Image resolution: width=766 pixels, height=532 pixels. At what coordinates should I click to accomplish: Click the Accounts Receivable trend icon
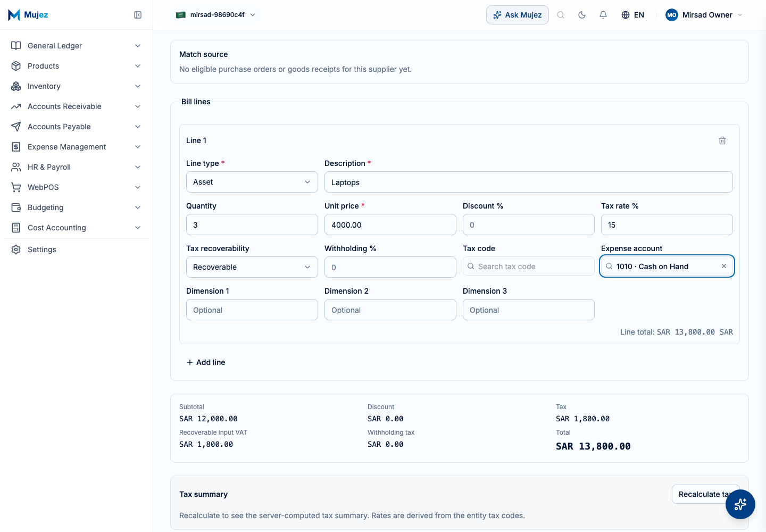point(16,106)
